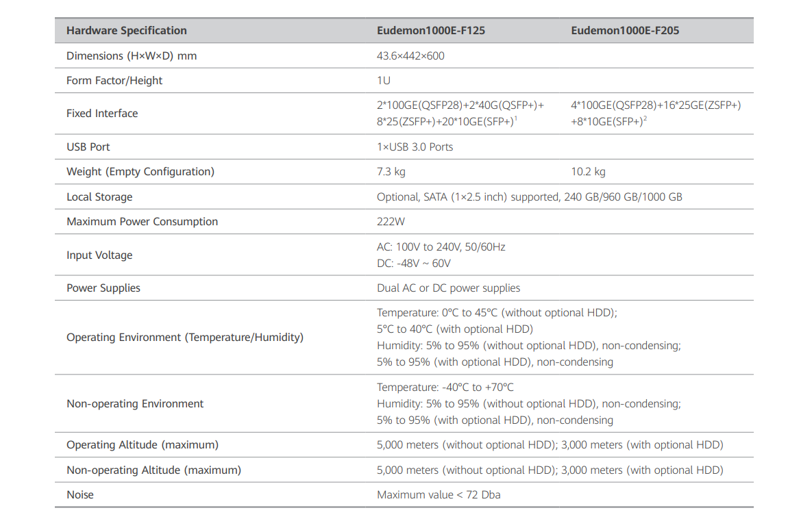Select Operating Altitude (maximum) label
The width and height of the screenshot is (812, 519).
tap(143, 445)
